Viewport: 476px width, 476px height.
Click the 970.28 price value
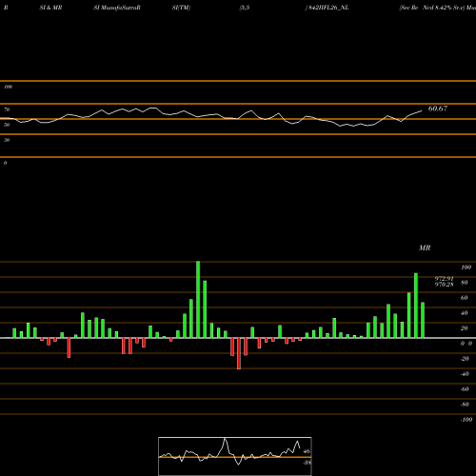[444, 285]
